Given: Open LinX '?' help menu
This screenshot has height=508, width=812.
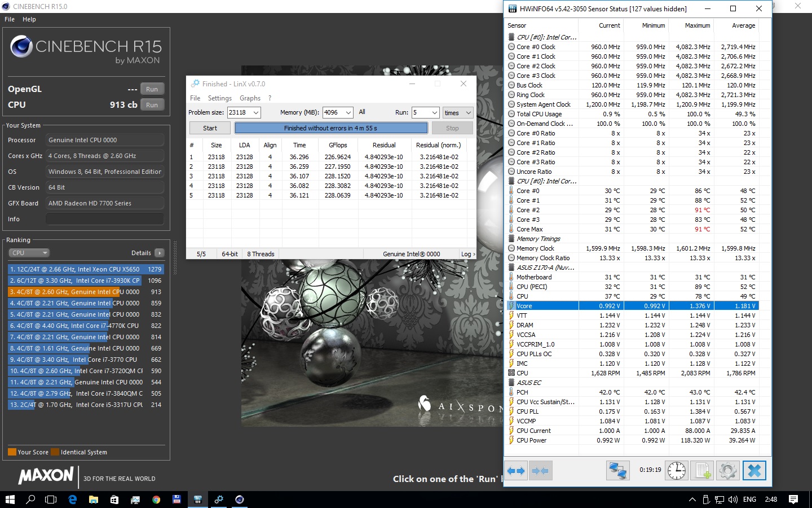Looking at the screenshot, I should point(270,98).
